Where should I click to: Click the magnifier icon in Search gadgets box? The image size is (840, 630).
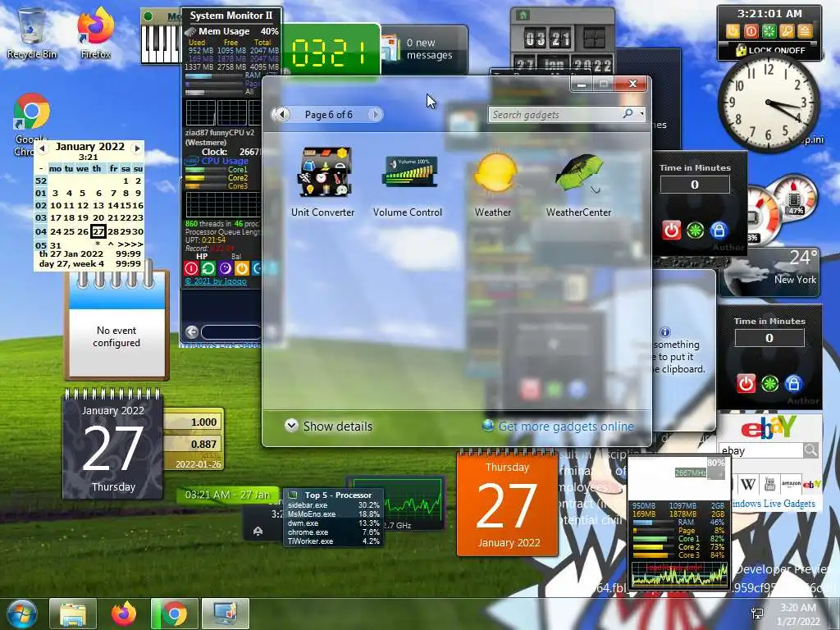point(628,113)
